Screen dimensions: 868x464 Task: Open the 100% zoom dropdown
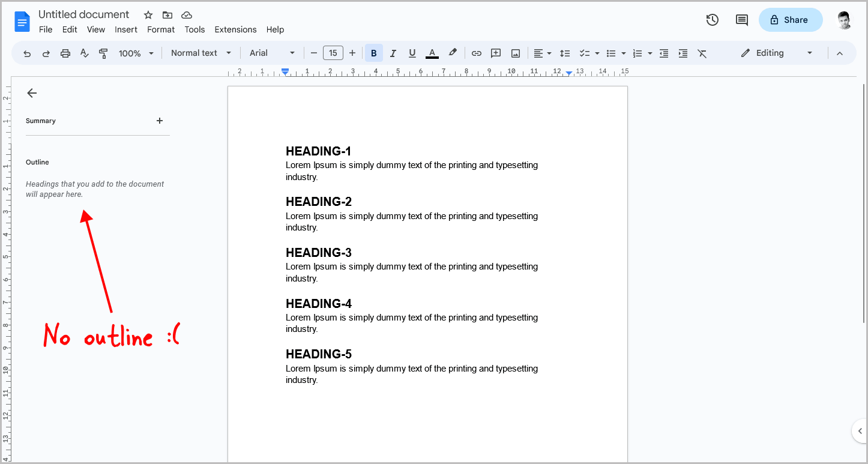coord(136,53)
